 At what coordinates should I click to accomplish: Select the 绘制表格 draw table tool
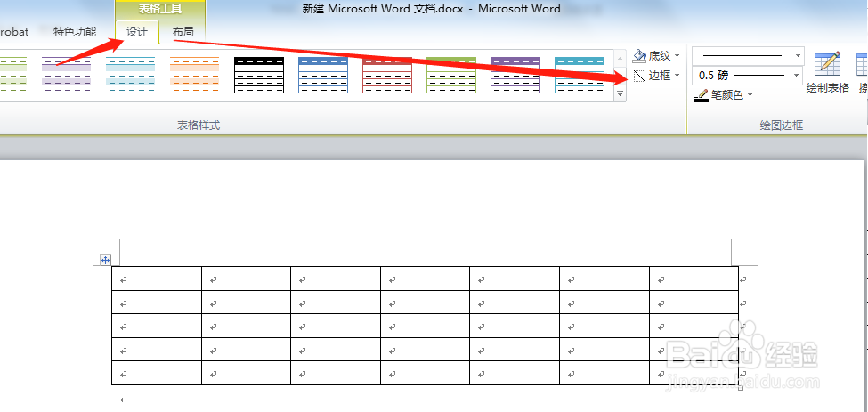tap(828, 72)
